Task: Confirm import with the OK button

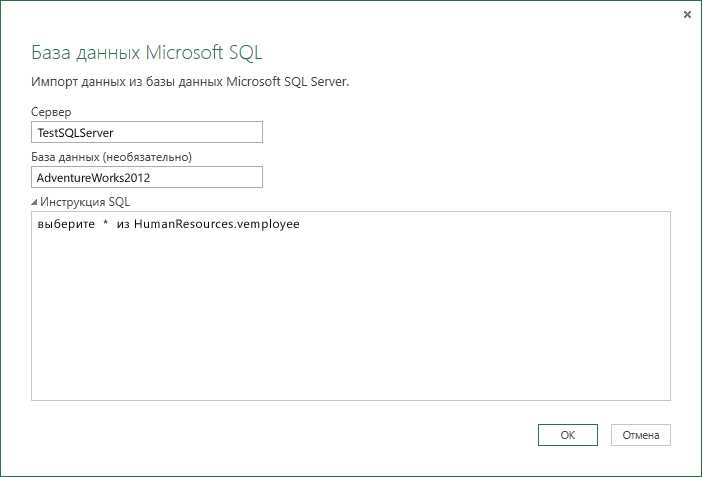Action: tap(568, 435)
